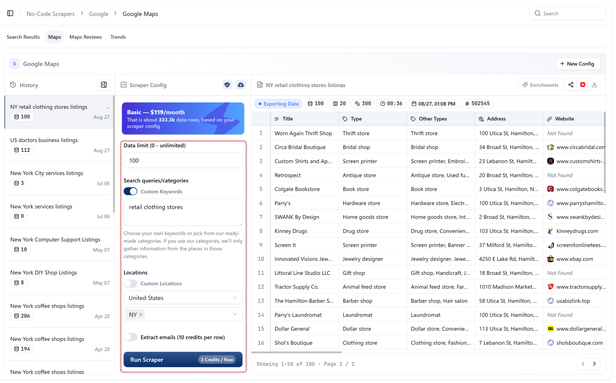Click www.swankbydesi website cell

575,217
